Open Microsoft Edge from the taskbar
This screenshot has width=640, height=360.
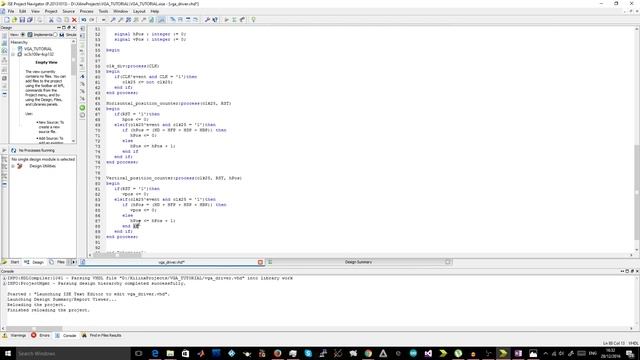[155, 353]
